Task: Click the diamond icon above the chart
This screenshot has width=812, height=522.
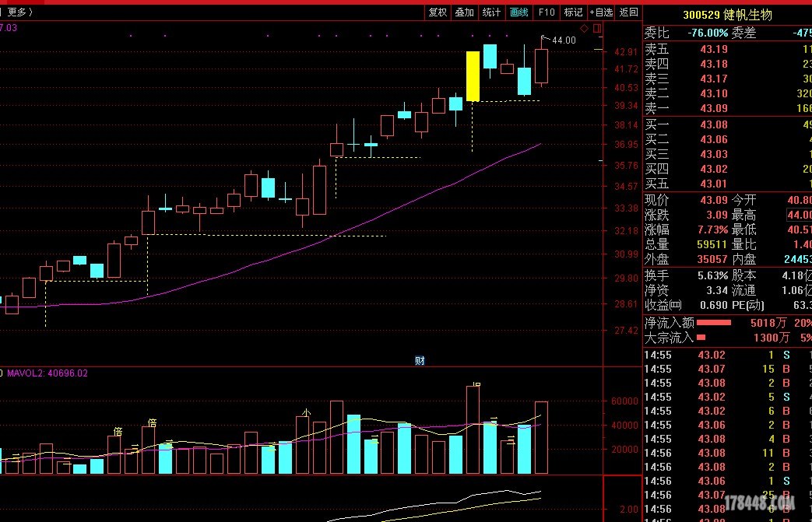Action: click(584, 29)
